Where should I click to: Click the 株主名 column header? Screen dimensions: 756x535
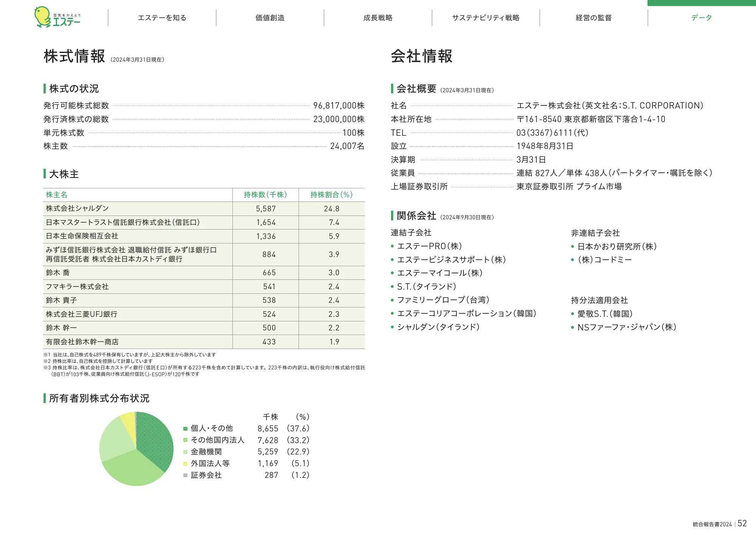(57, 195)
